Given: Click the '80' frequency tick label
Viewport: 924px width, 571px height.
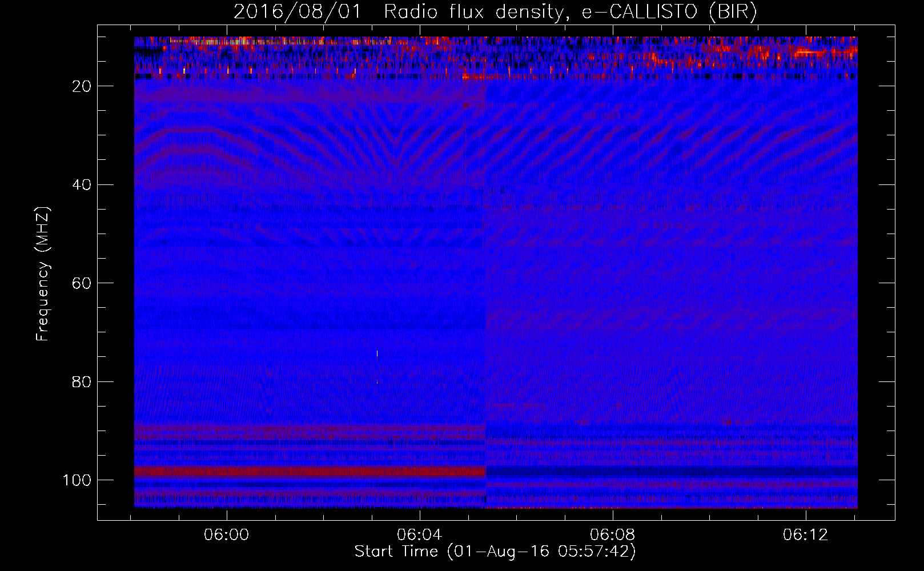Looking at the screenshot, I should pyautogui.click(x=82, y=382).
